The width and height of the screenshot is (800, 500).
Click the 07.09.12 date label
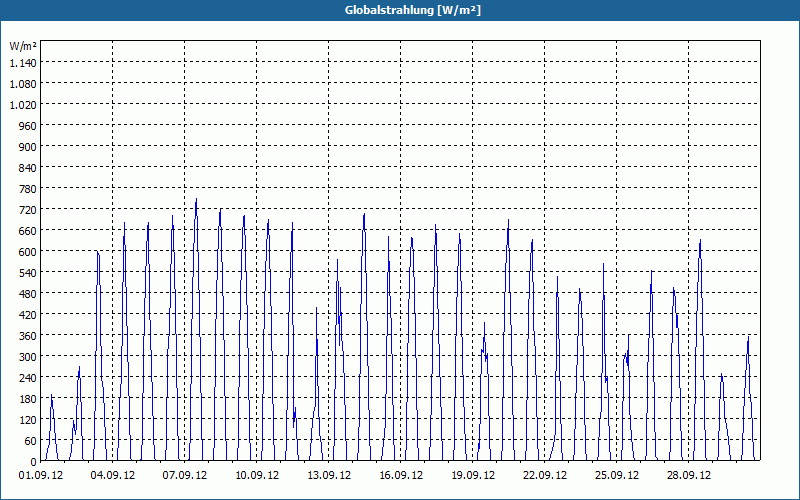coord(185,476)
